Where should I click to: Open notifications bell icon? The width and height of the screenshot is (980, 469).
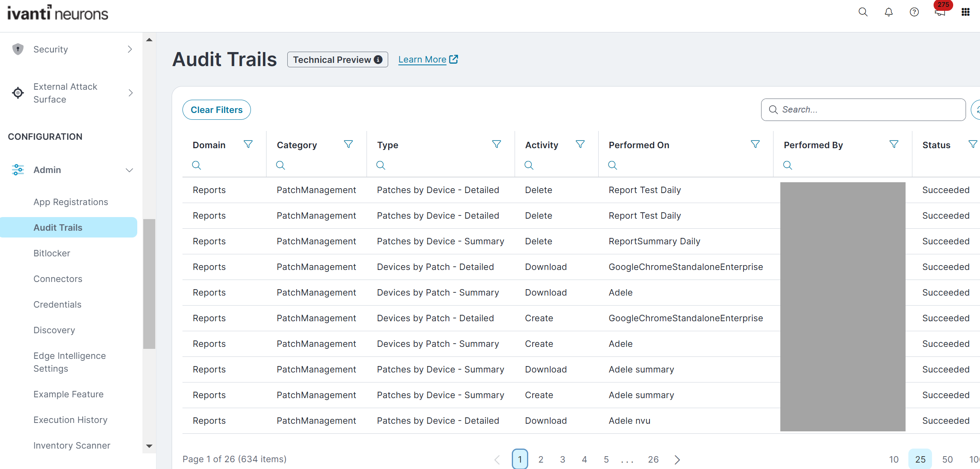click(x=889, y=12)
